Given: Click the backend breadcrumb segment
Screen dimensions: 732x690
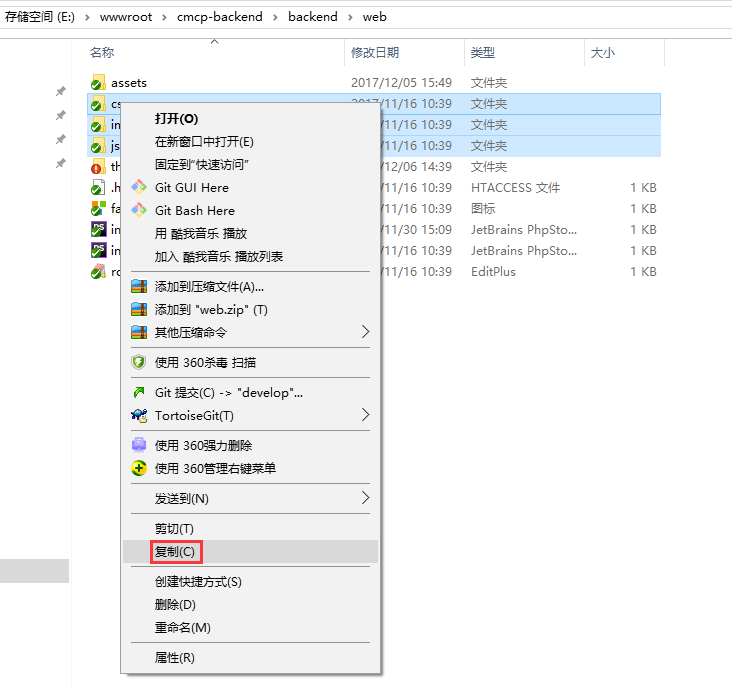Looking at the screenshot, I should [x=313, y=17].
